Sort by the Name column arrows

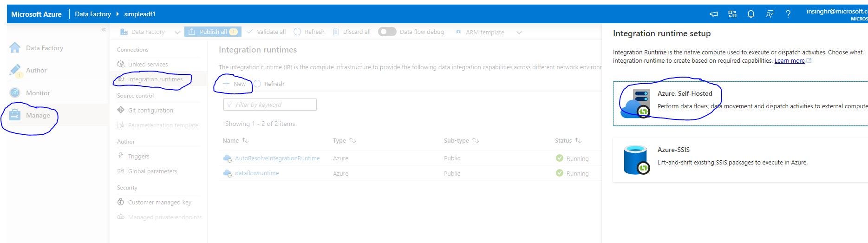[x=245, y=140]
